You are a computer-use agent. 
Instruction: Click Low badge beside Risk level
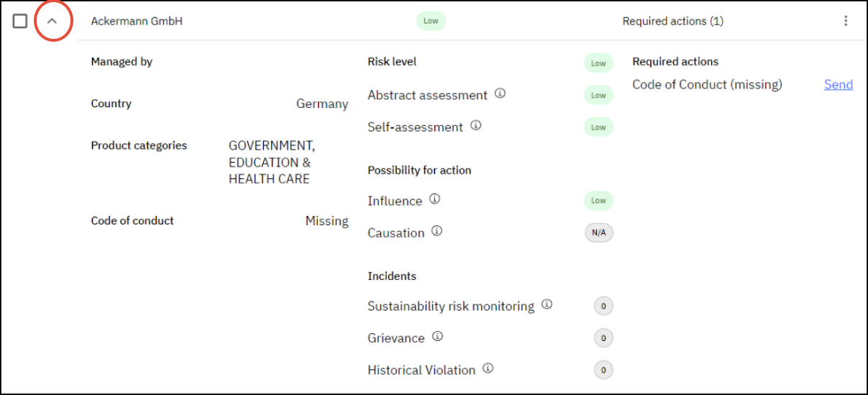pos(598,63)
